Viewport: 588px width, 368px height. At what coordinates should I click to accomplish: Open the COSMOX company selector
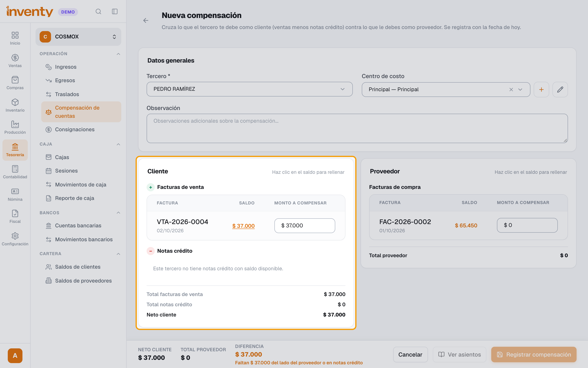pos(78,37)
